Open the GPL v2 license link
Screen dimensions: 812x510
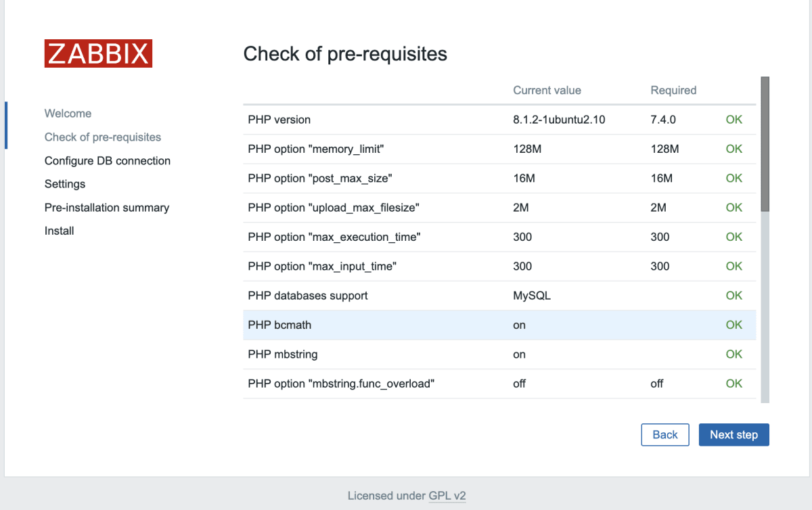tap(447, 496)
